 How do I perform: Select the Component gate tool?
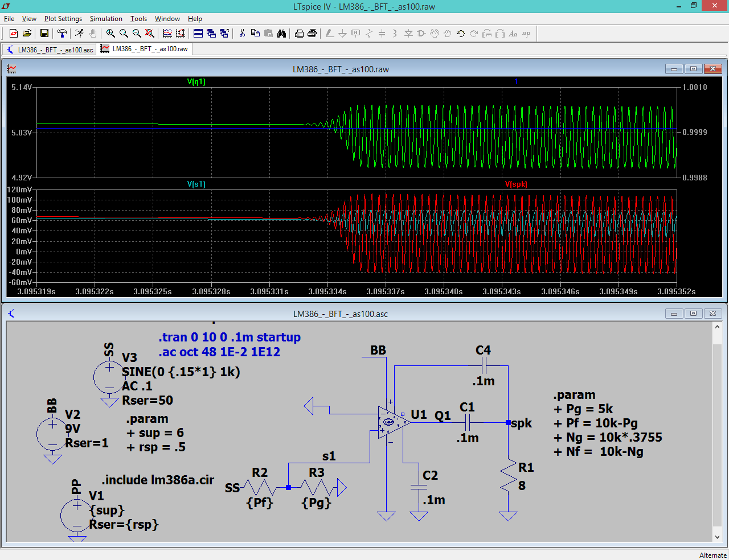pos(421,34)
